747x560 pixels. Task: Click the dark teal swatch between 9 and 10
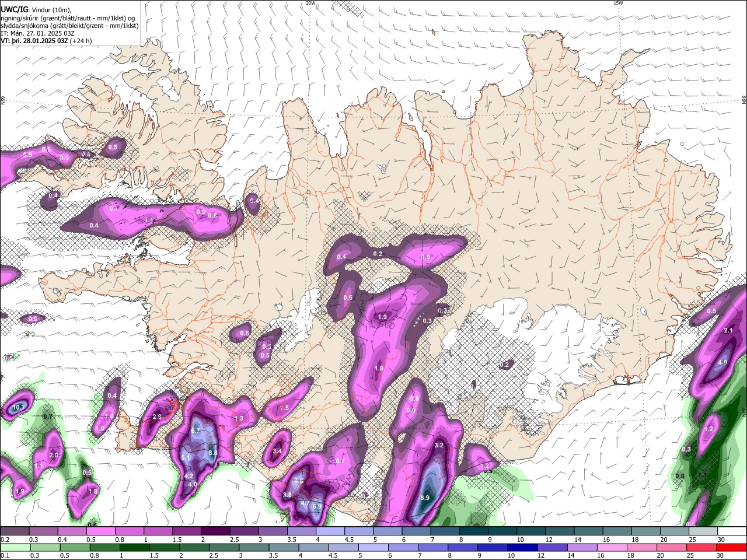pyautogui.click(x=502, y=531)
